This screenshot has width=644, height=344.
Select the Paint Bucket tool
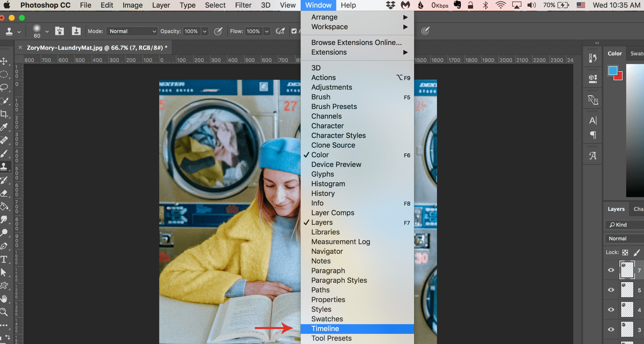coord(4,206)
